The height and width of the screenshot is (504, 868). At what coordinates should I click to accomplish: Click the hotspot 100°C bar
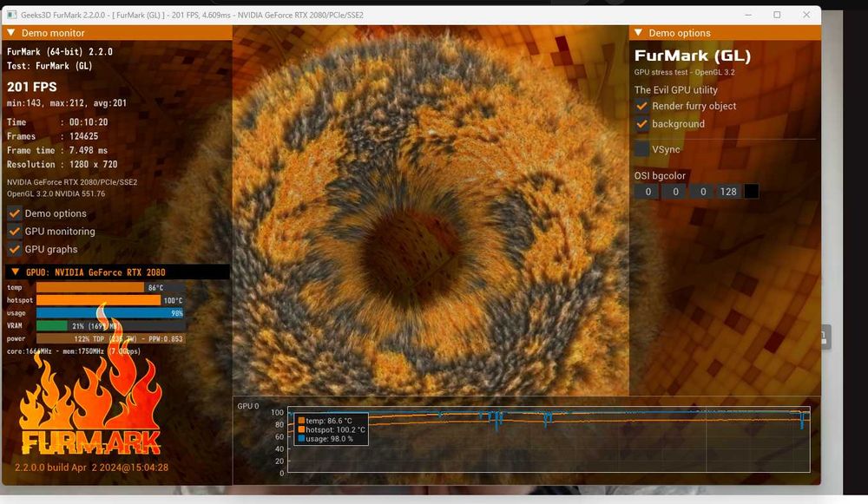[x=109, y=300]
